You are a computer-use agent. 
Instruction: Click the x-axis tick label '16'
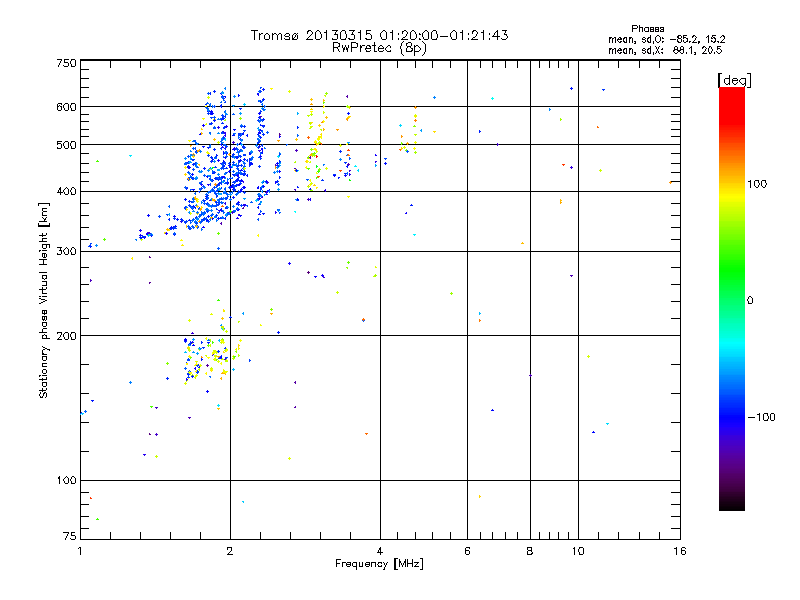680,551
